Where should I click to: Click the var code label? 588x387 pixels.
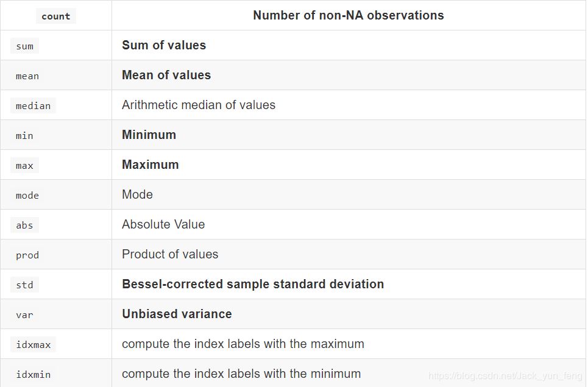[25, 315]
